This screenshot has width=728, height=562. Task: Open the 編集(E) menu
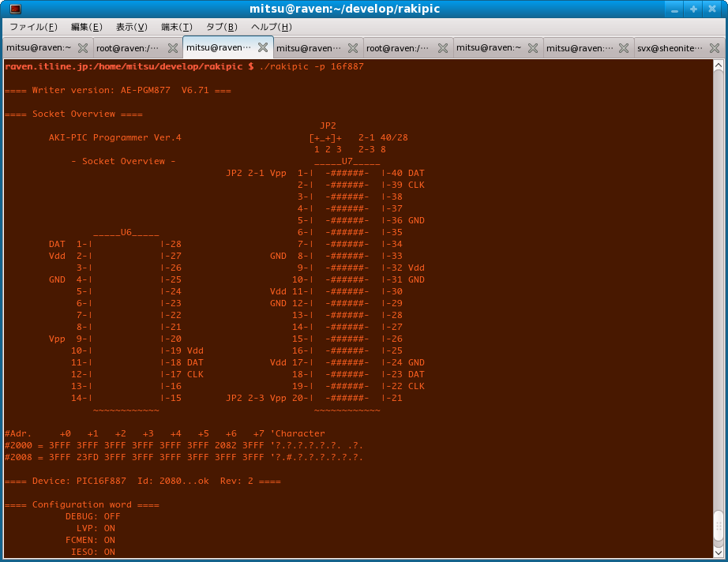pyautogui.click(x=86, y=27)
